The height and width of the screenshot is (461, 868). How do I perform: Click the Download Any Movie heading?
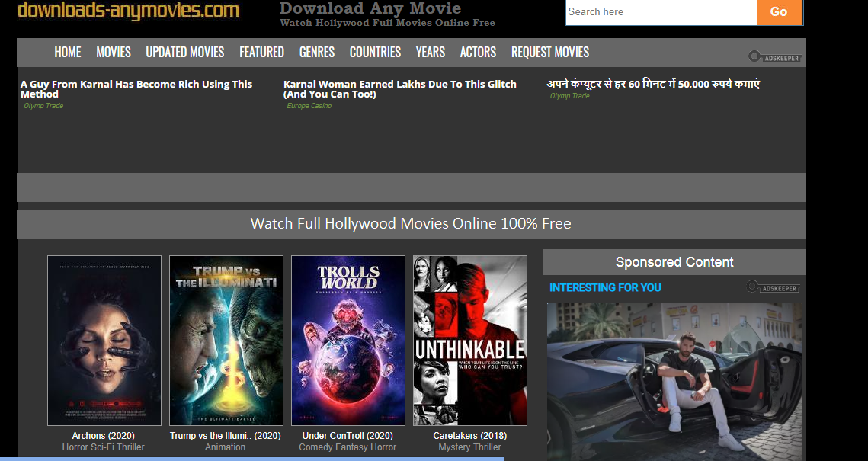click(x=370, y=8)
